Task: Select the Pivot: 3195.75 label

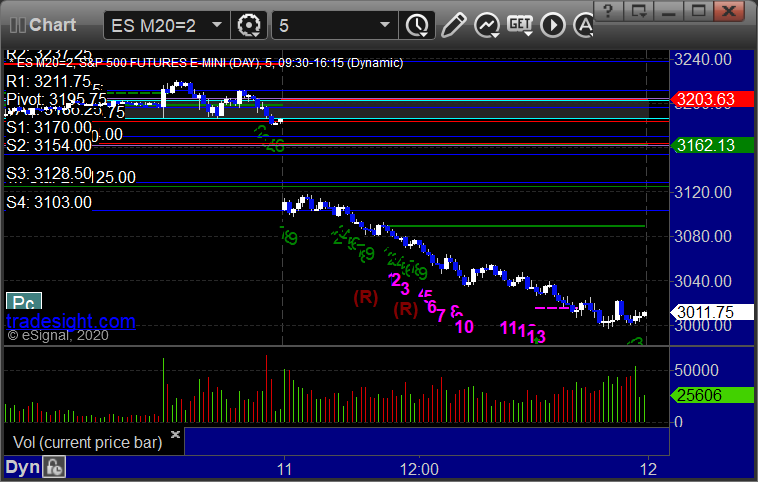Action: (56, 99)
